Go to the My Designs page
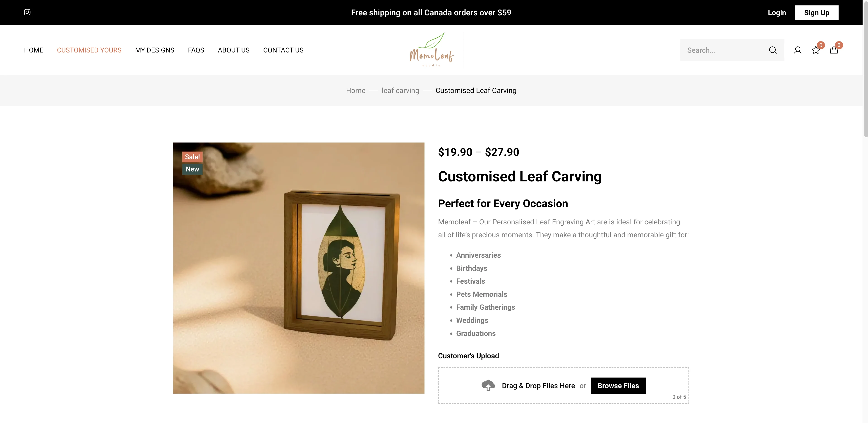868x423 pixels. click(155, 50)
